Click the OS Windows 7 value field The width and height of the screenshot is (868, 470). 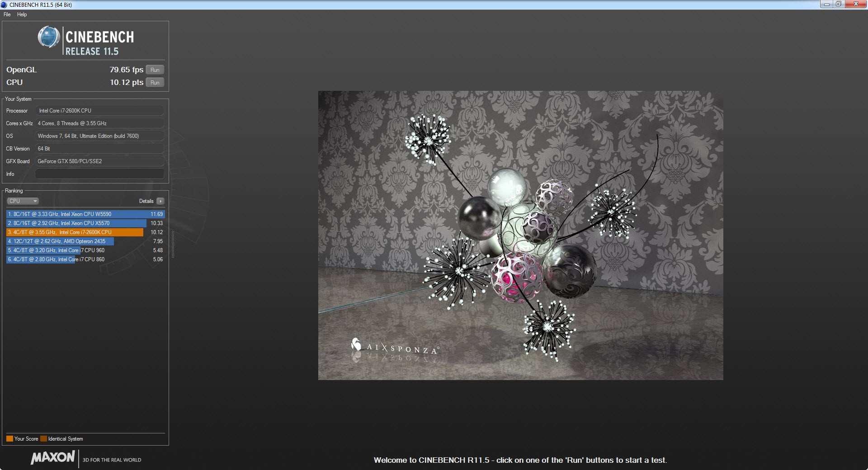point(99,136)
